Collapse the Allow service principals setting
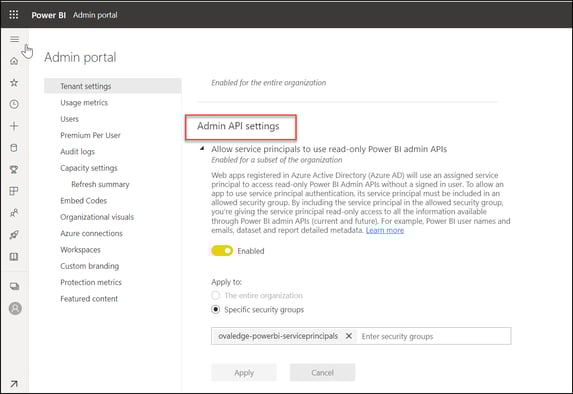The image size is (573, 394). pos(202,149)
